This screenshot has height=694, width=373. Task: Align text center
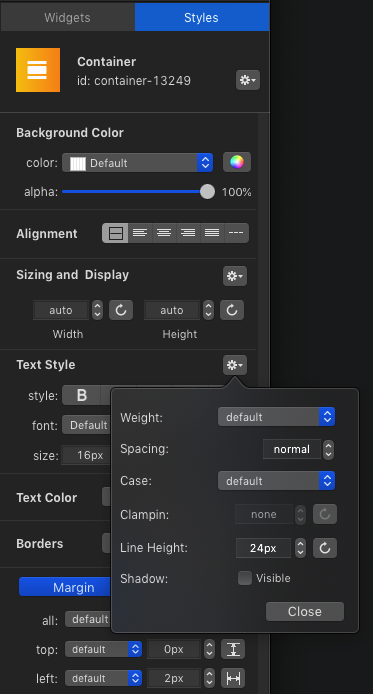tap(164, 233)
